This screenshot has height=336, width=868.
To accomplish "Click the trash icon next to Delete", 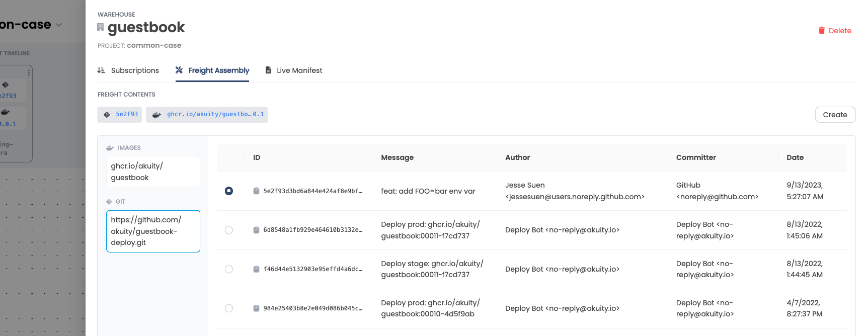I will [821, 31].
